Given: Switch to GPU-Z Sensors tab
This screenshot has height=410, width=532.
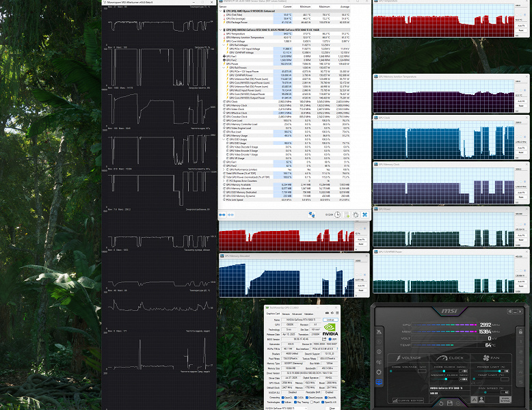Looking at the screenshot, I should pos(286,314).
